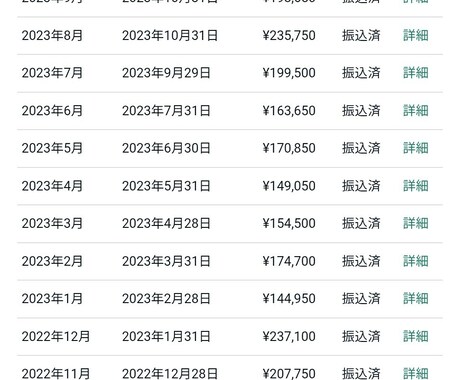Select the 2022年12月 period cell

coord(56,336)
